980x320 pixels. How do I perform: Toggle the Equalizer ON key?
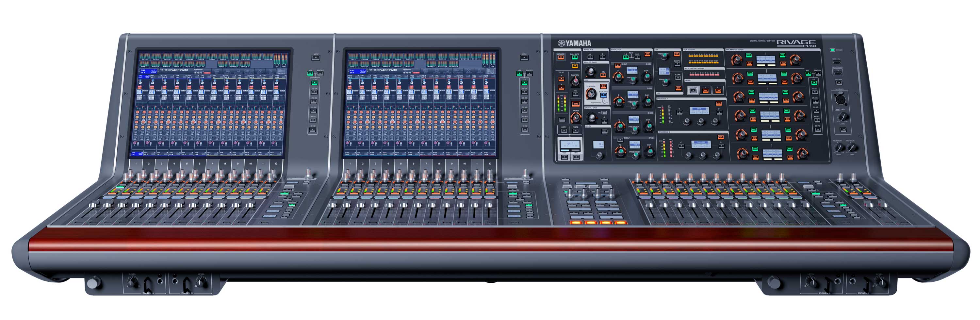(x=647, y=54)
